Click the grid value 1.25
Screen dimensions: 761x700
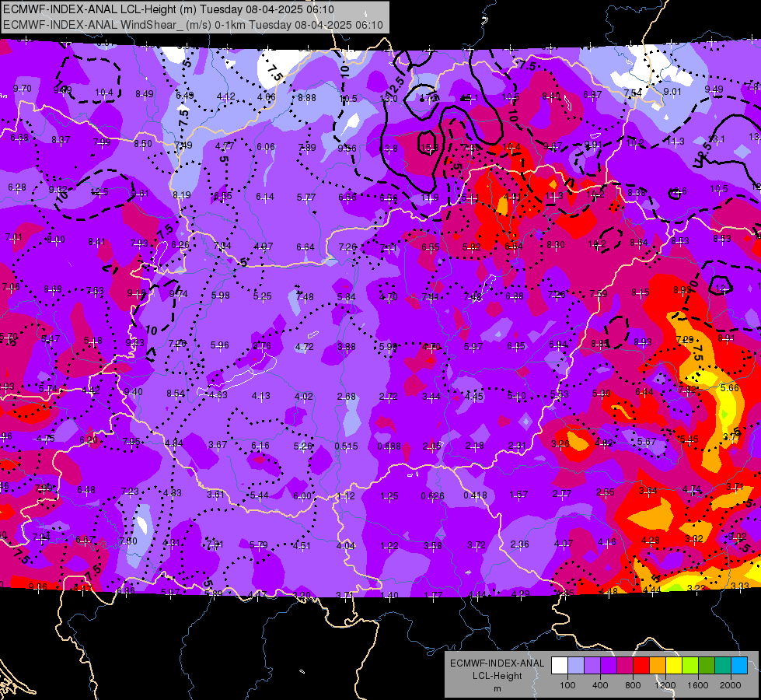click(389, 496)
